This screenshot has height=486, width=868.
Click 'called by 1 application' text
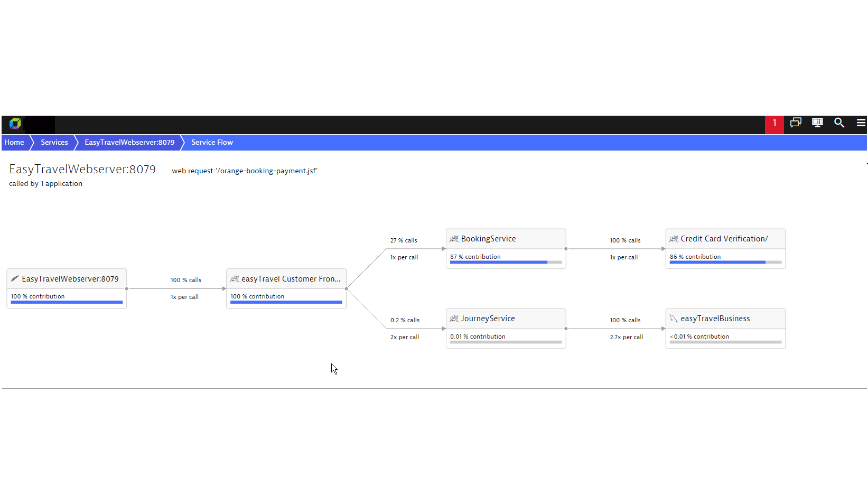click(x=45, y=183)
